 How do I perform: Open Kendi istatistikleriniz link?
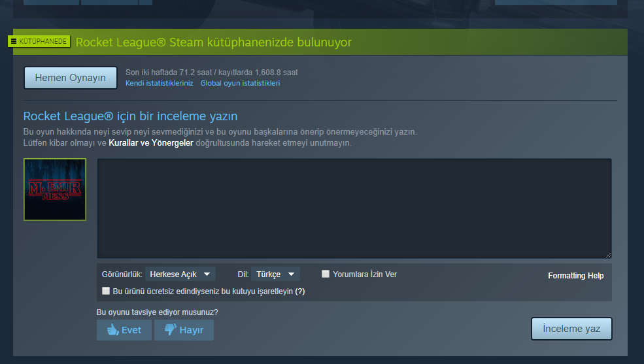point(159,83)
